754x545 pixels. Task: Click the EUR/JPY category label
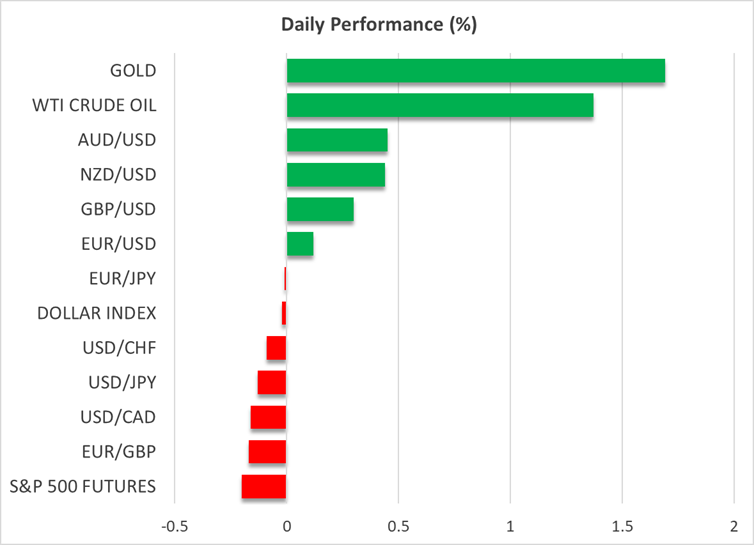[123, 279]
